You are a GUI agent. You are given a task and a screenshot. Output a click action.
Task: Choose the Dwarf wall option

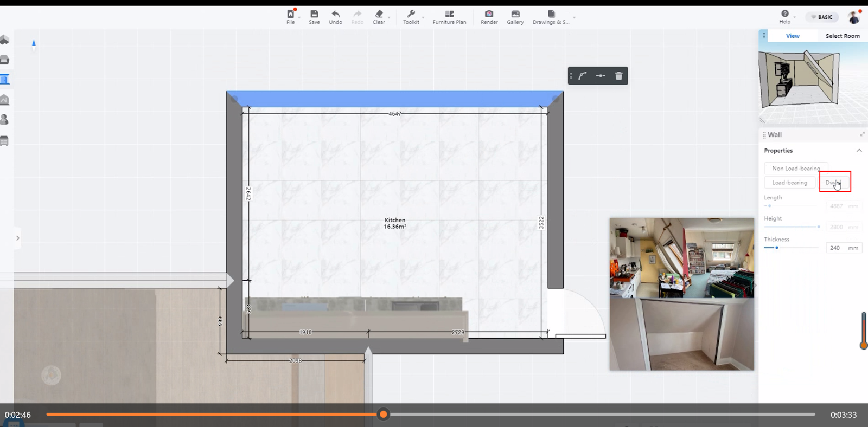click(834, 183)
